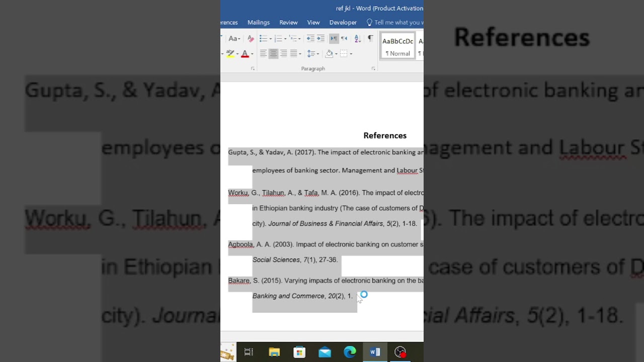Toggle right-to-left text direction
This screenshot has height=362, width=644.
click(344, 39)
